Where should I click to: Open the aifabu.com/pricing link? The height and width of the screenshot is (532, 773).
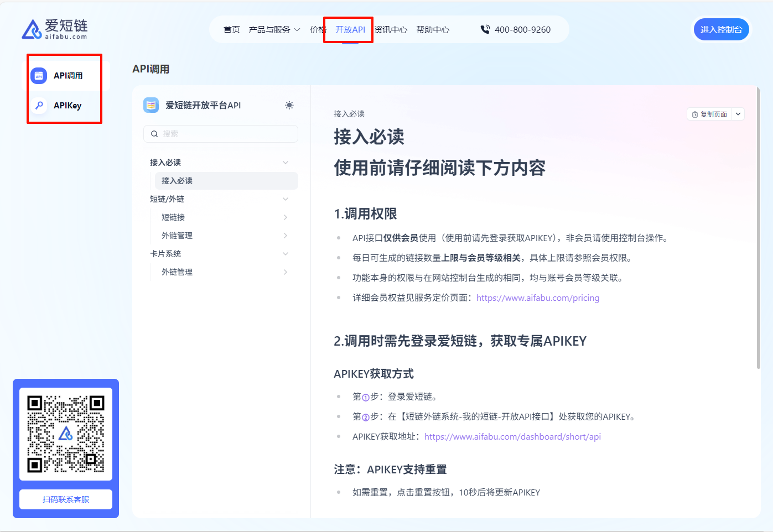pyautogui.click(x=537, y=298)
